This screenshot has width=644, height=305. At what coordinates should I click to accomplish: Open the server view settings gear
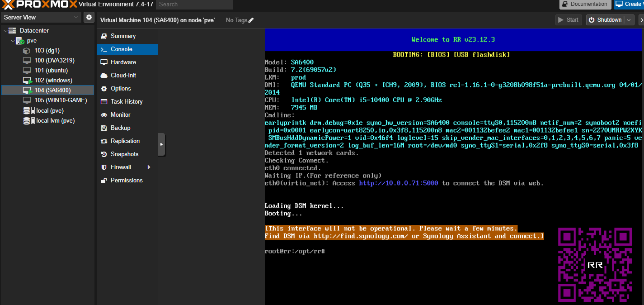click(x=89, y=17)
